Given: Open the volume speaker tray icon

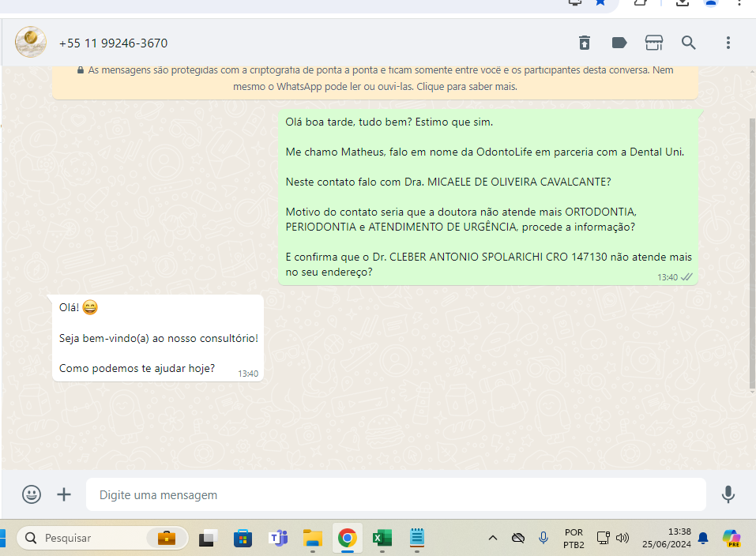Looking at the screenshot, I should coord(622,538).
